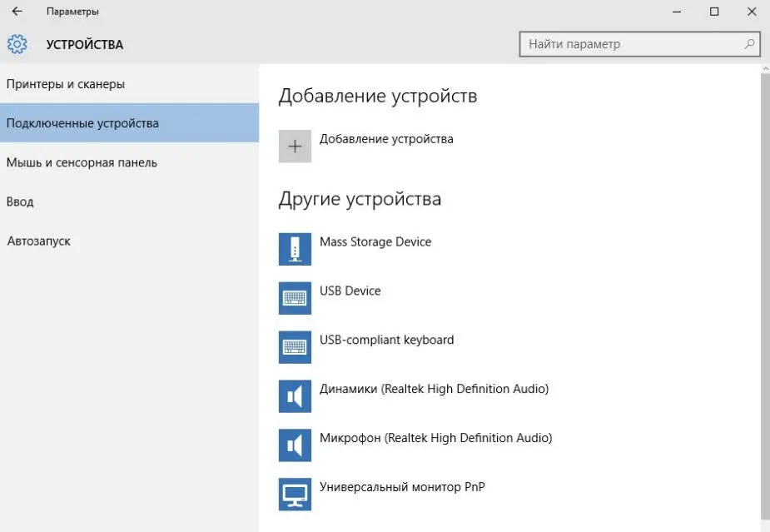The height and width of the screenshot is (532, 770).
Task: Click in the Найти параметр search field
Action: pyautogui.click(x=633, y=44)
